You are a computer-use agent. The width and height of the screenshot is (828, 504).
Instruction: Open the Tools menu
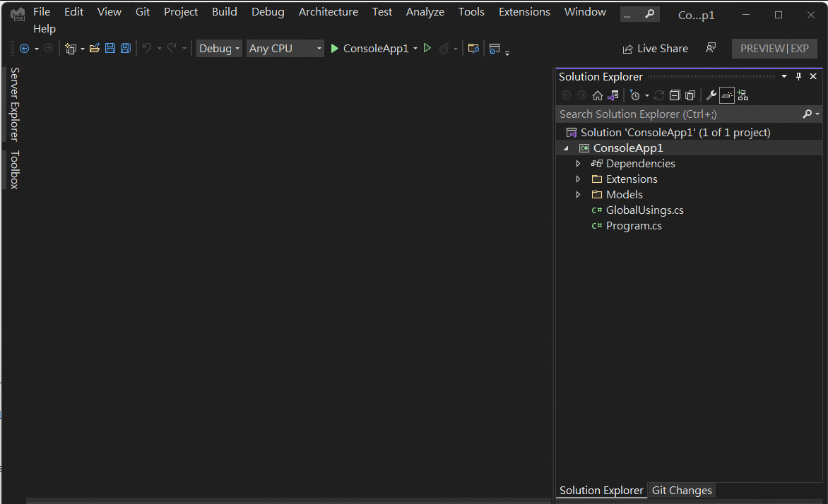point(471,11)
